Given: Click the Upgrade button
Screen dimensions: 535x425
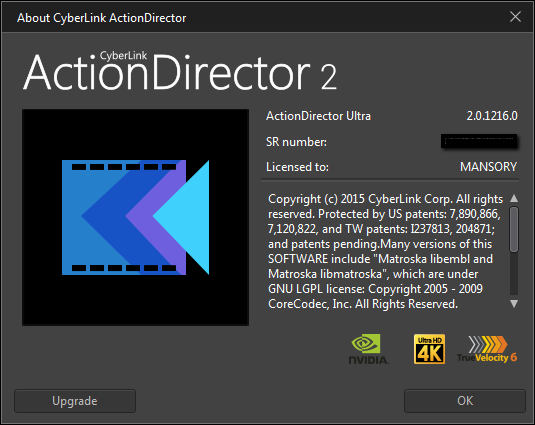Looking at the screenshot, I should 75,401.
